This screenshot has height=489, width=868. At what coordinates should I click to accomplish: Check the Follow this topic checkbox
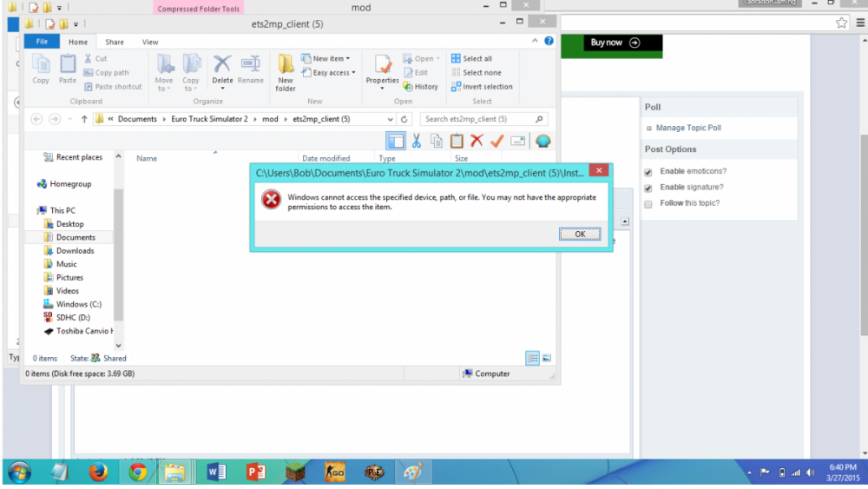[648, 204]
